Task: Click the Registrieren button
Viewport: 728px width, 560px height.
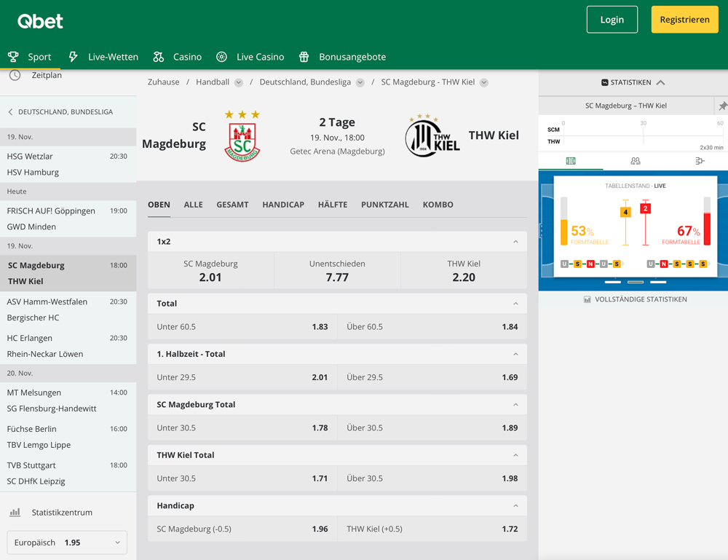Action: tap(684, 20)
